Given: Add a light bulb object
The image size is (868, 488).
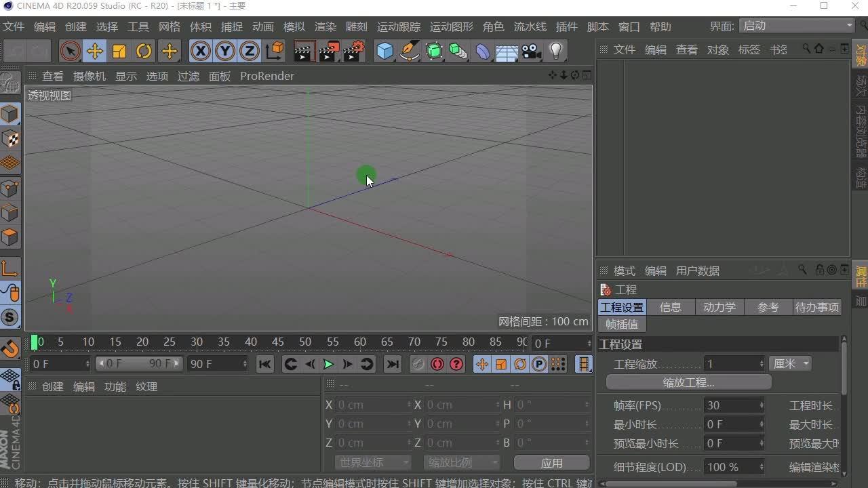Looking at the screenshot, I should coord(556,51).
